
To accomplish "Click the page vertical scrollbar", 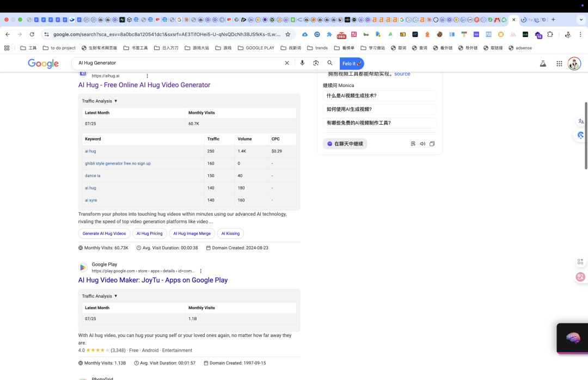I will click(x=586, y=135).
